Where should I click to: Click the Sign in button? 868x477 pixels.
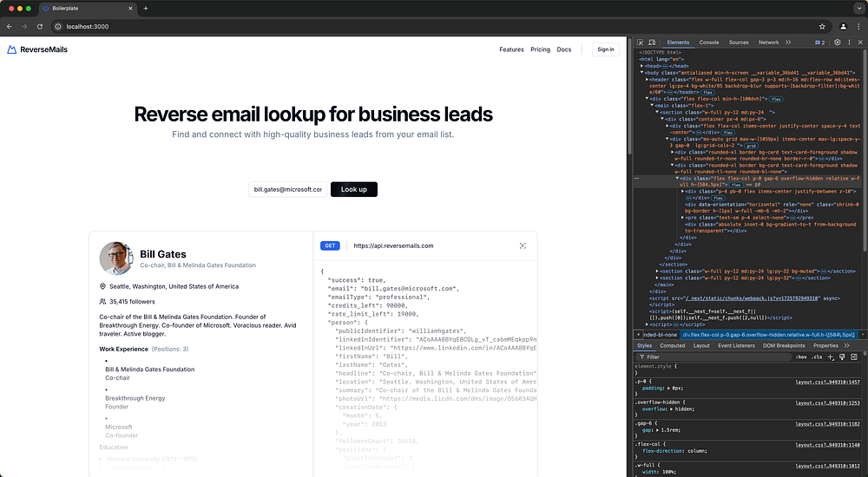606,49
